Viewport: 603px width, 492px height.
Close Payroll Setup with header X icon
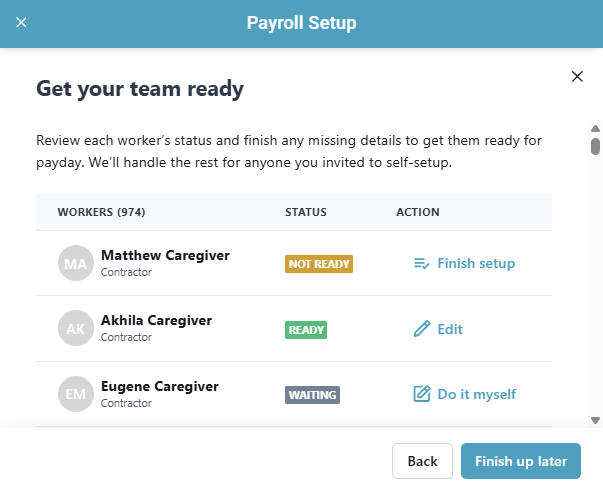21,22
